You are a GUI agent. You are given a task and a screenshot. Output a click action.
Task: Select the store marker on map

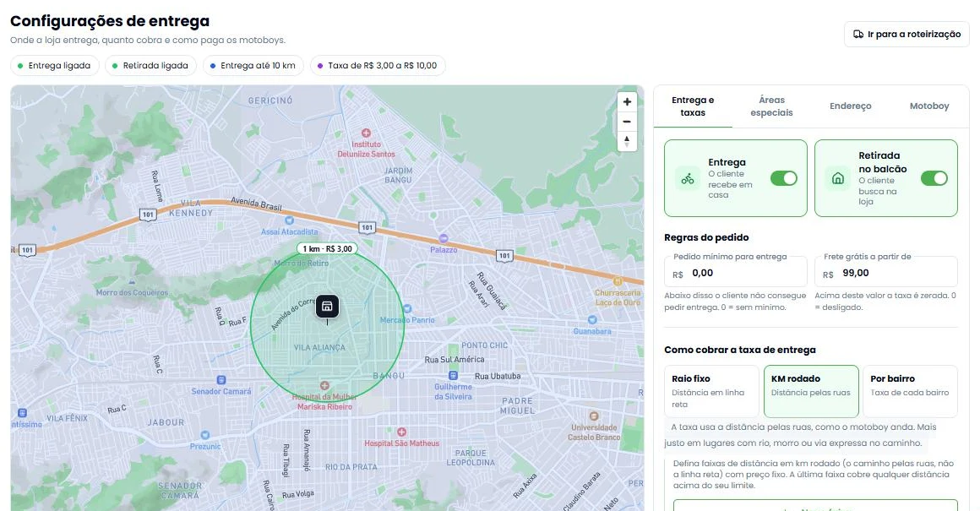(x=327, y=306)
